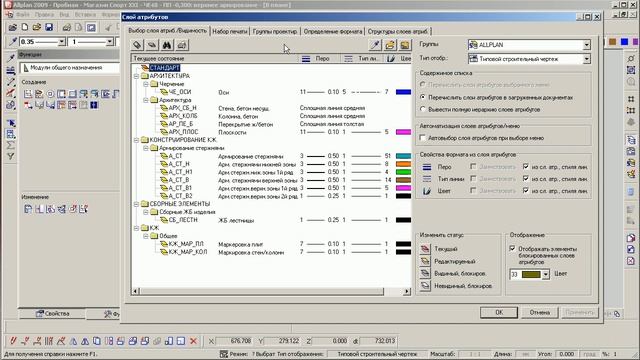Collapse the КЖ tree node

click(137, 228)
